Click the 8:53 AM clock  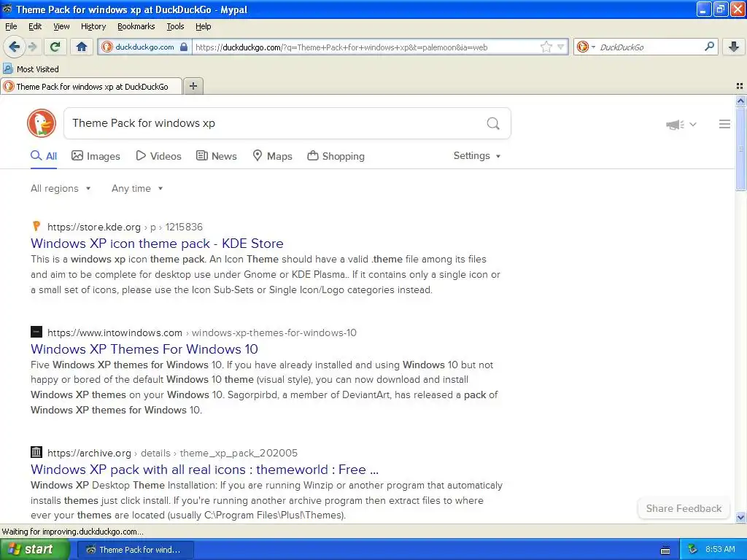[720, 550]
